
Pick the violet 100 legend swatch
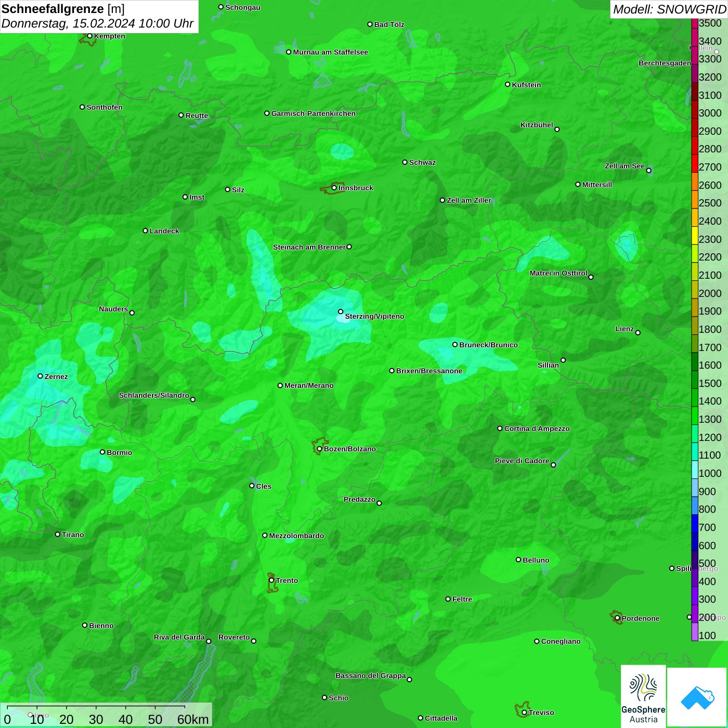coord(695,632)
